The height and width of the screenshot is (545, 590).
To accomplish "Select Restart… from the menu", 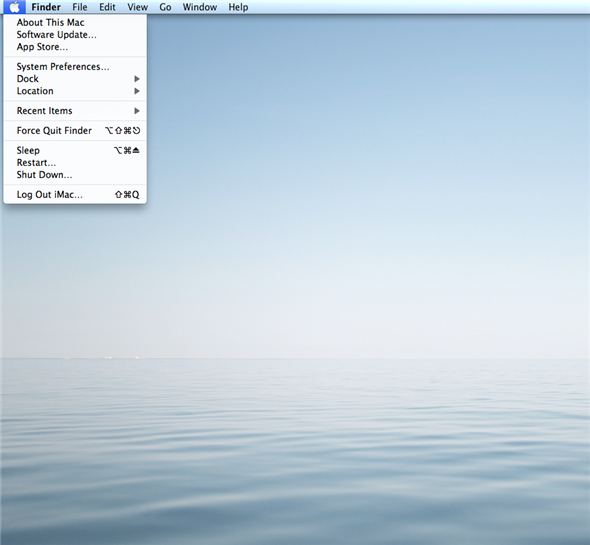I will (x=75, y=163).
